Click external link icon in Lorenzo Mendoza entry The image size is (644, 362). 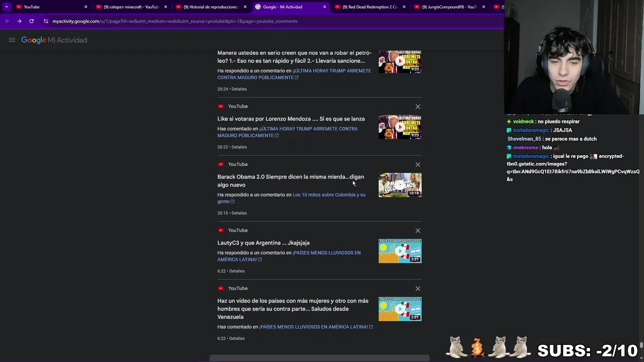[x=277, y=135]
